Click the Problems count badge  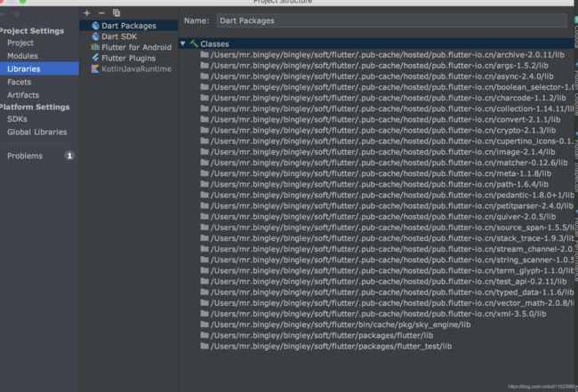(69, 156)
